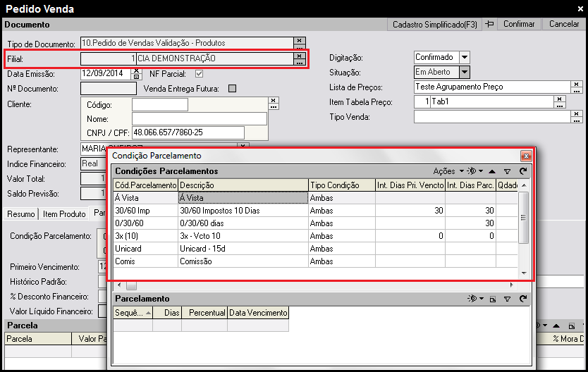Refresh the Parcelamento grid
588x372 pixels.
tap(523, 299)
